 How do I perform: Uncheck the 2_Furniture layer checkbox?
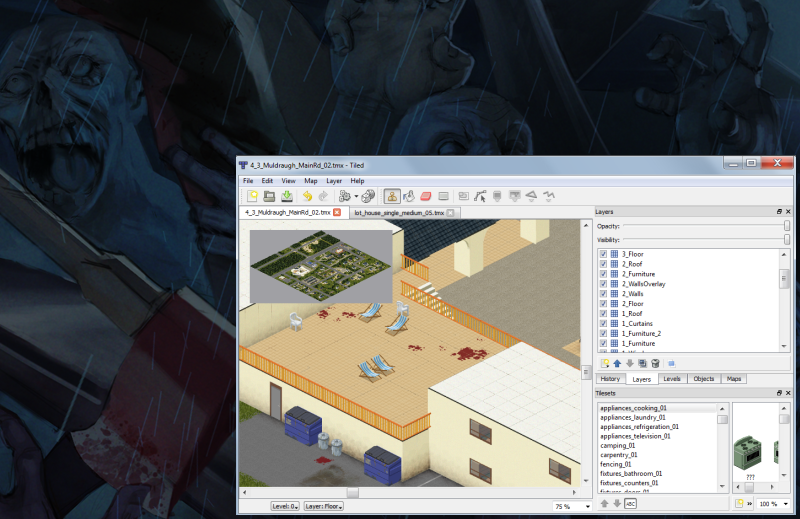[604, 274]
